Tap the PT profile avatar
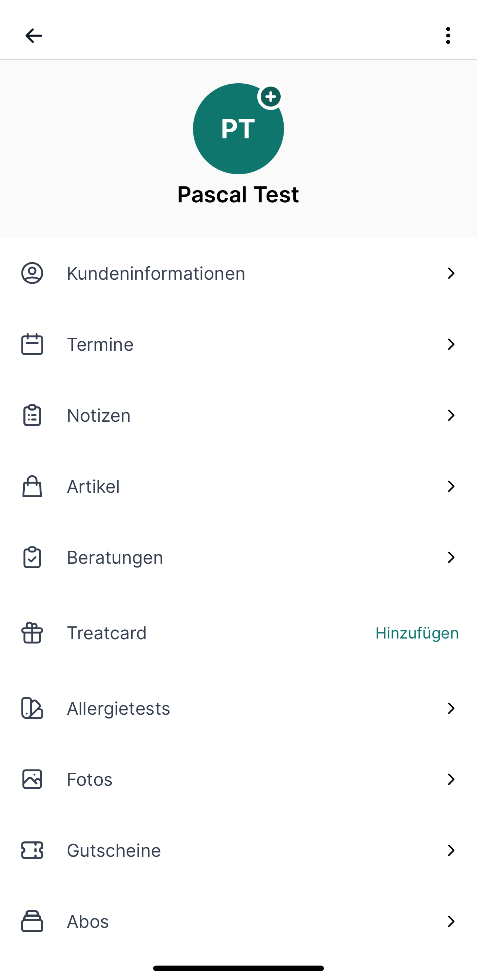Image resolution: width=477 pixels, height=980 pixels. coord(238,129)
